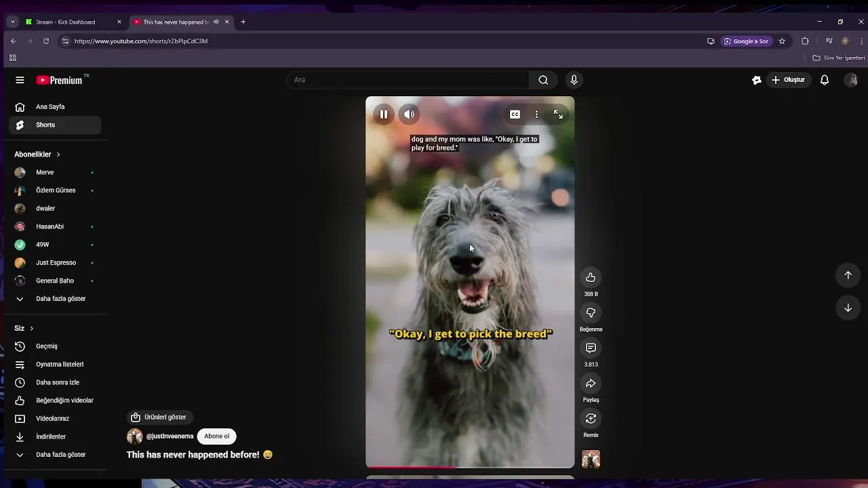Expand the Short to fullscreen
Image resolution: width=868 pixels, height=488 pixels.
(x=558, y=115)
